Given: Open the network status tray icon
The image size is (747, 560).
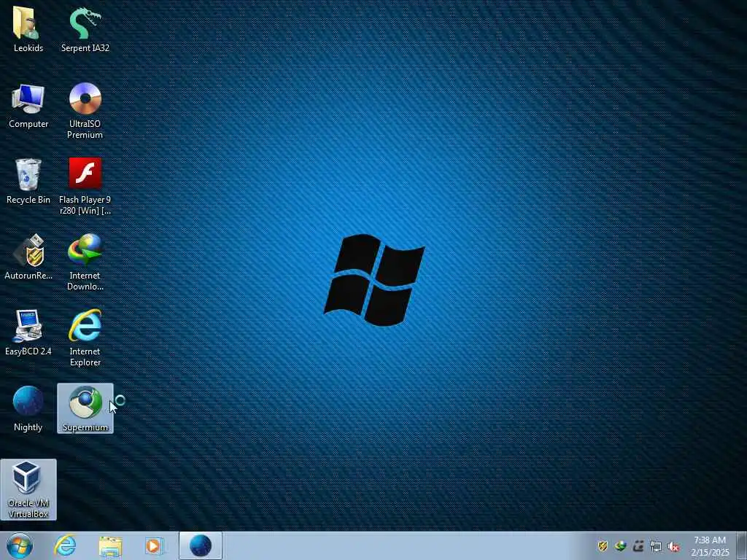Looking at the screenshot, I should [656, 546].
